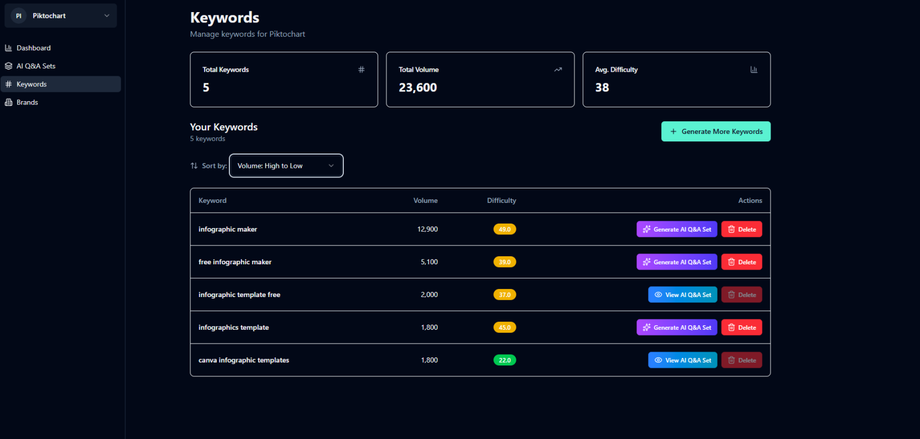Open the Brands section
The image size is (920, 439).
(x=27, y=102)
